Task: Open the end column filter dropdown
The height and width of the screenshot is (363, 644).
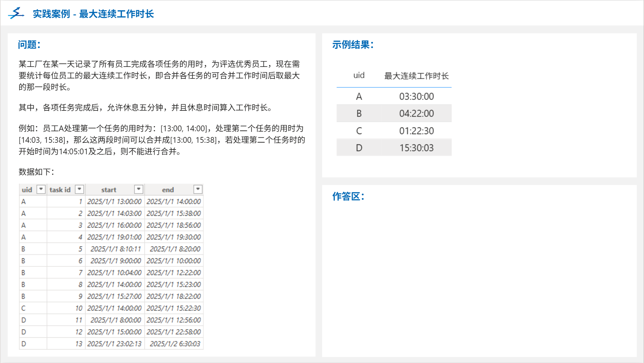Action: (x=198, y=189)
